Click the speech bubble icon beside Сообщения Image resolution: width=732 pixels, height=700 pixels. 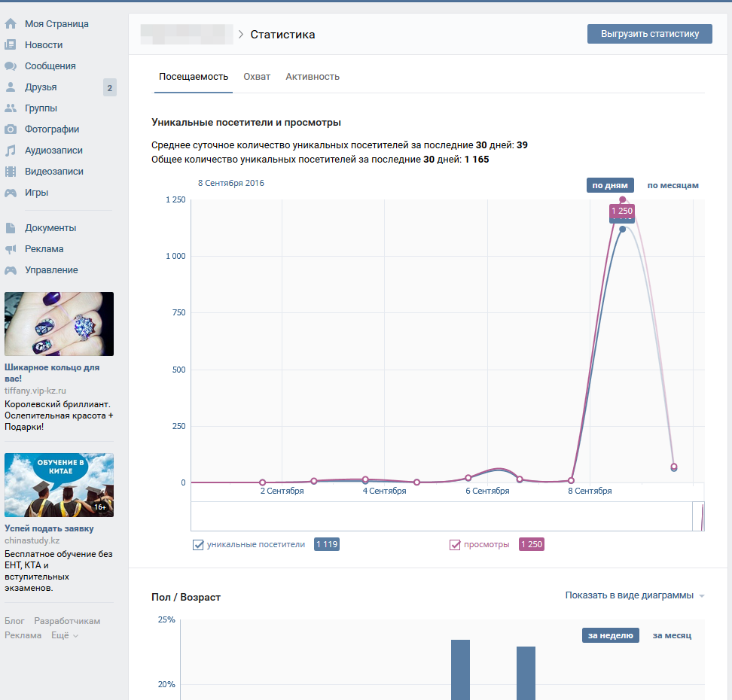pyautogui.click(x=11, y=65)
